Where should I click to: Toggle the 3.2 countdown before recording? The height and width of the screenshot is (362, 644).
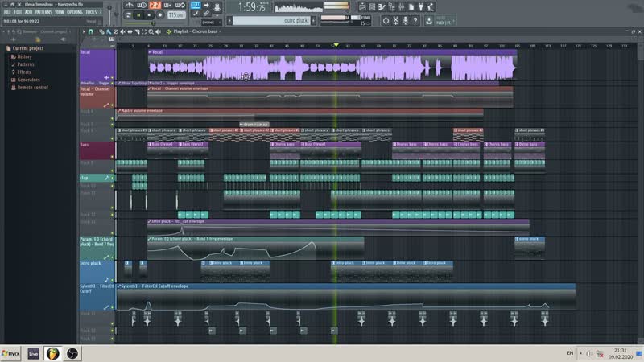[x=155, y=6]
